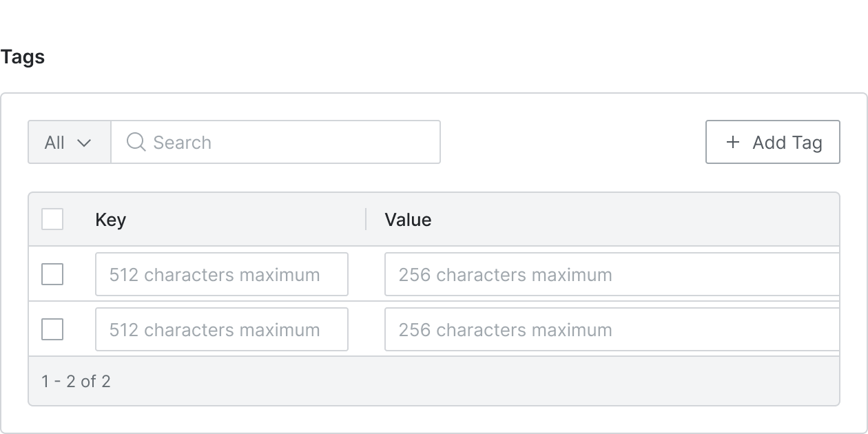The height and width of the screenshot is (434, 868).
Task: Check the second tag row checkbox
Action: (x=52, y=329)
